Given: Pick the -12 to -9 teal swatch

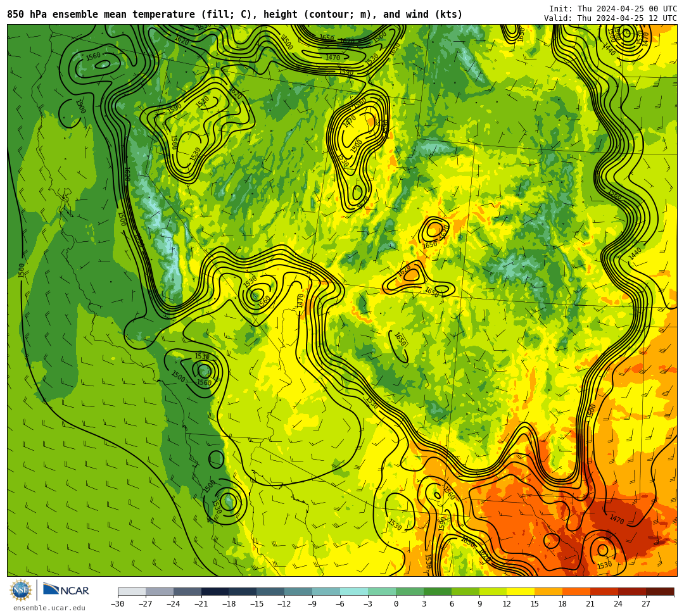Looking at the screenshot, I should [x=299, y=591].
